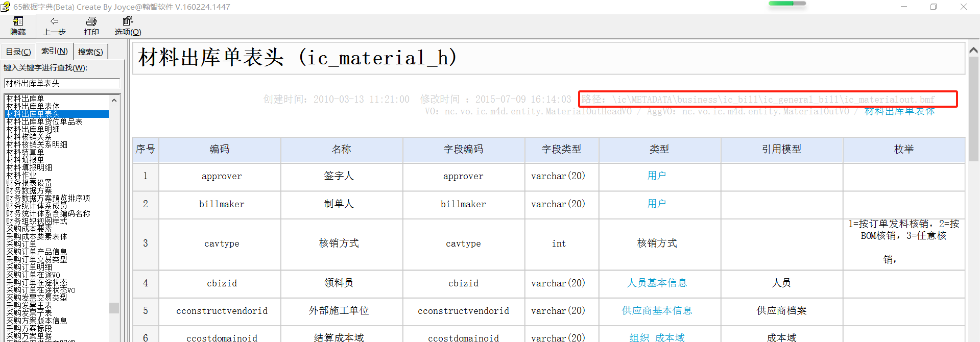Click the Hide (隐藏) toolbar icon
This screenshot has width=980, height=342.
[18, 26]
